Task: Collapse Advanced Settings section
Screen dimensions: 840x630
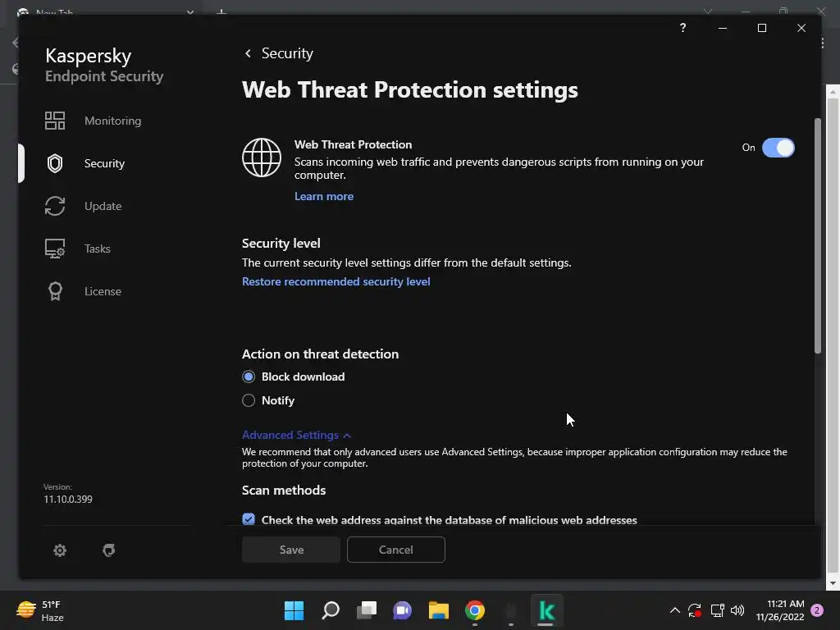Action: click(296, 435)
